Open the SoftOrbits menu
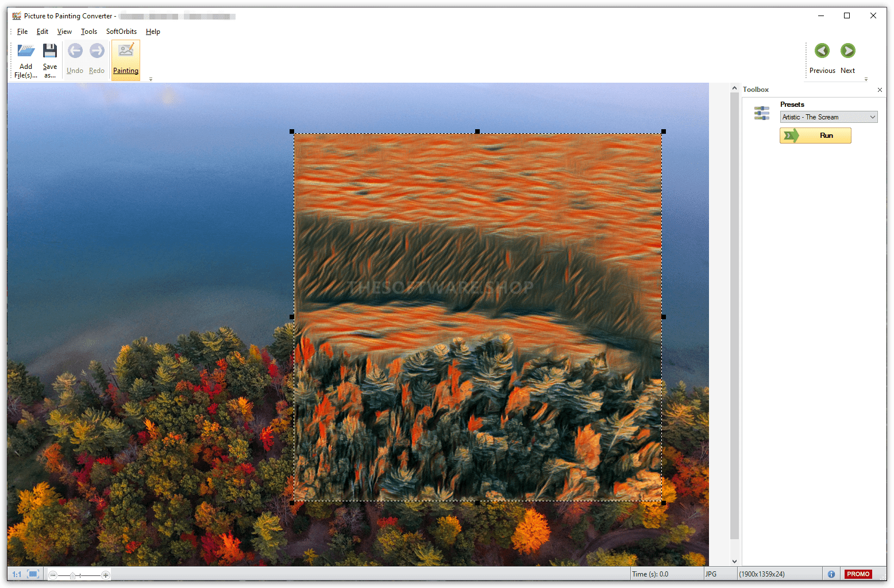The image size is (894, 588). [121, 32]
